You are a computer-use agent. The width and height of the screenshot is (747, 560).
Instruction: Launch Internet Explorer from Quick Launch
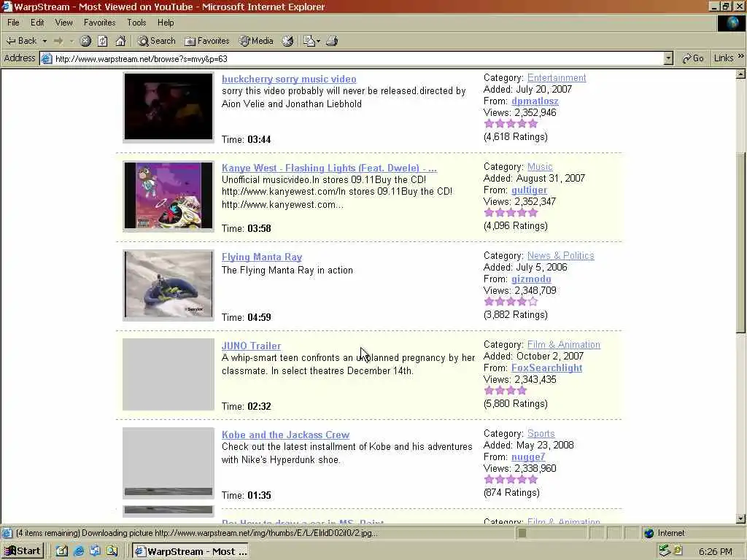79,551
